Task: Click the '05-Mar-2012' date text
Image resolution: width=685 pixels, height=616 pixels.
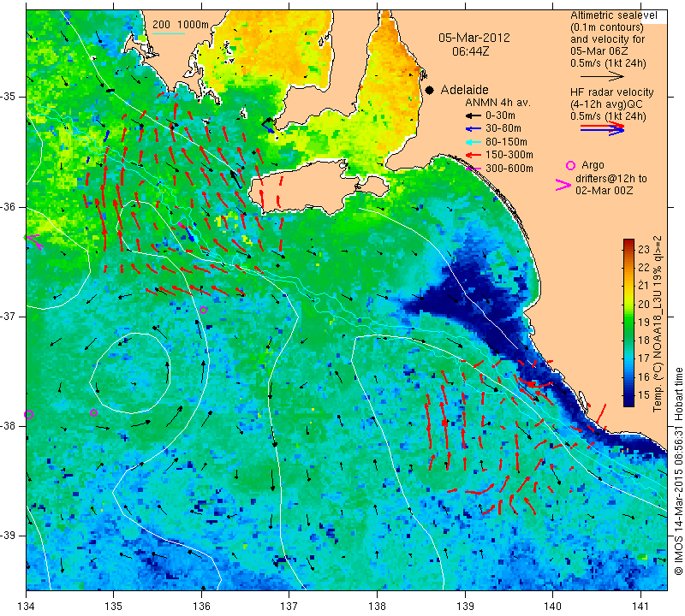Action: click(474, 38)
